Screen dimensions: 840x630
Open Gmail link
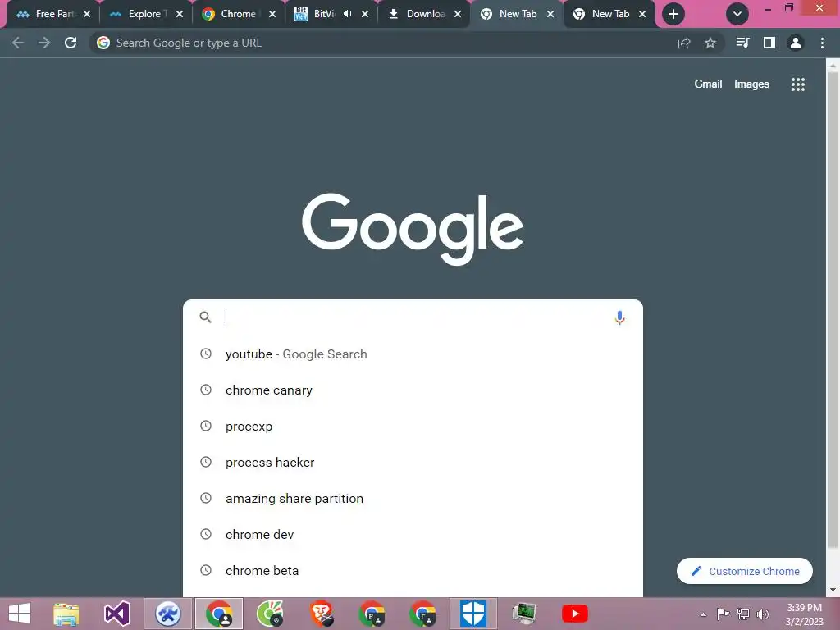[x=708, y=84]
